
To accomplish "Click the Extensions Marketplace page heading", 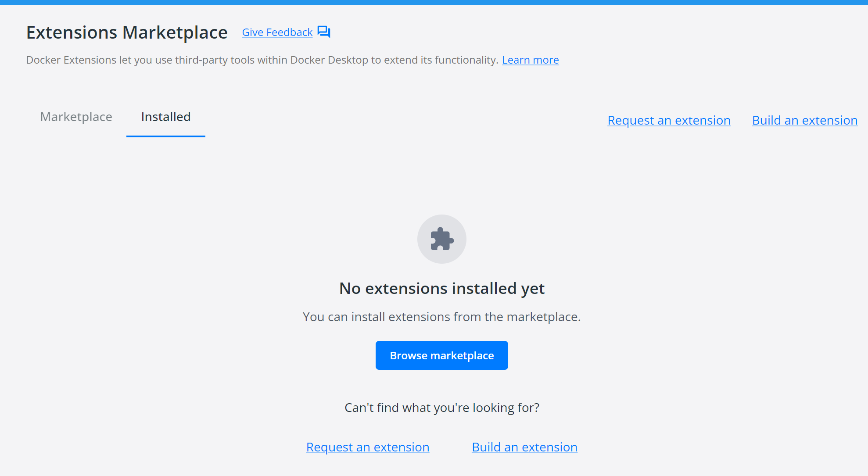I will pos(127,32).
